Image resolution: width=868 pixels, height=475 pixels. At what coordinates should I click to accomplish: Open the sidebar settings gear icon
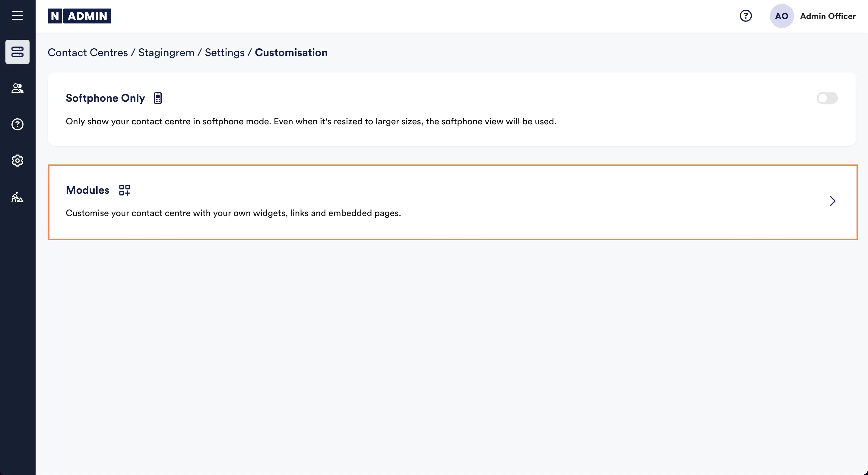(x=17, y=161)
